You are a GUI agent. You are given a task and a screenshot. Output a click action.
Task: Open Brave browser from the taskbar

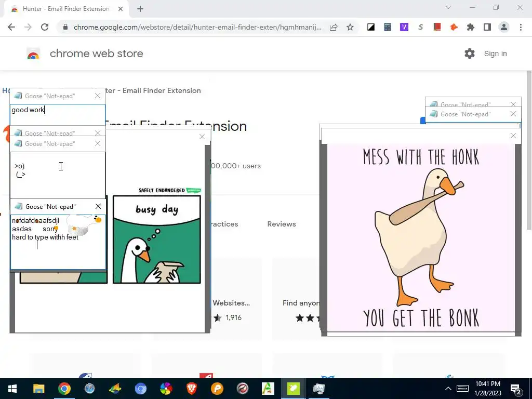pos(192,389)
